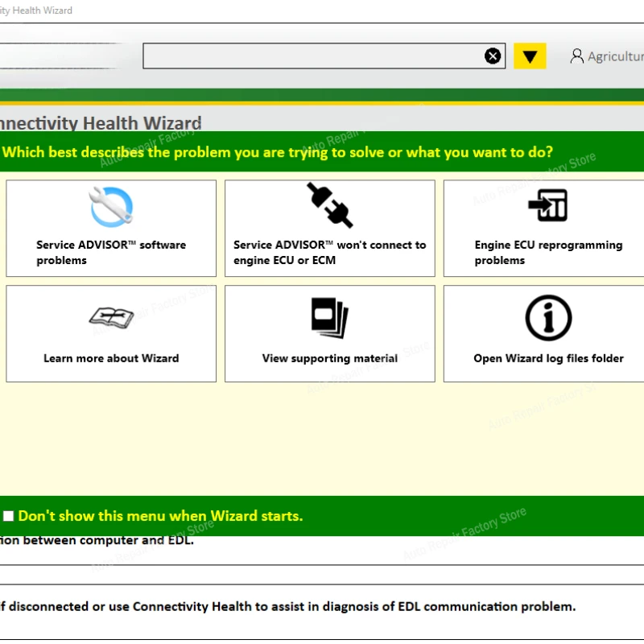Select the 'Service ADVISOR software problems' wrench icon
This screenshot has height=644, width=644.
point(110,204)
